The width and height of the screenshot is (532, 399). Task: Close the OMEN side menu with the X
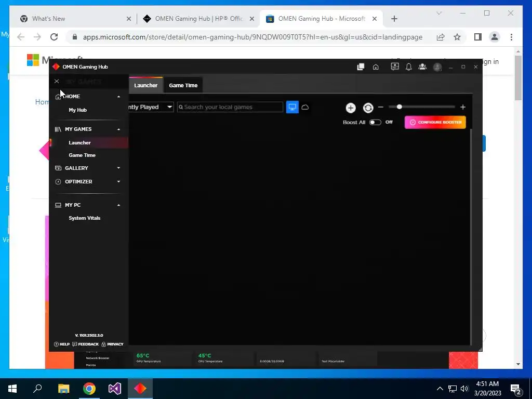click(x=57, y=82)
